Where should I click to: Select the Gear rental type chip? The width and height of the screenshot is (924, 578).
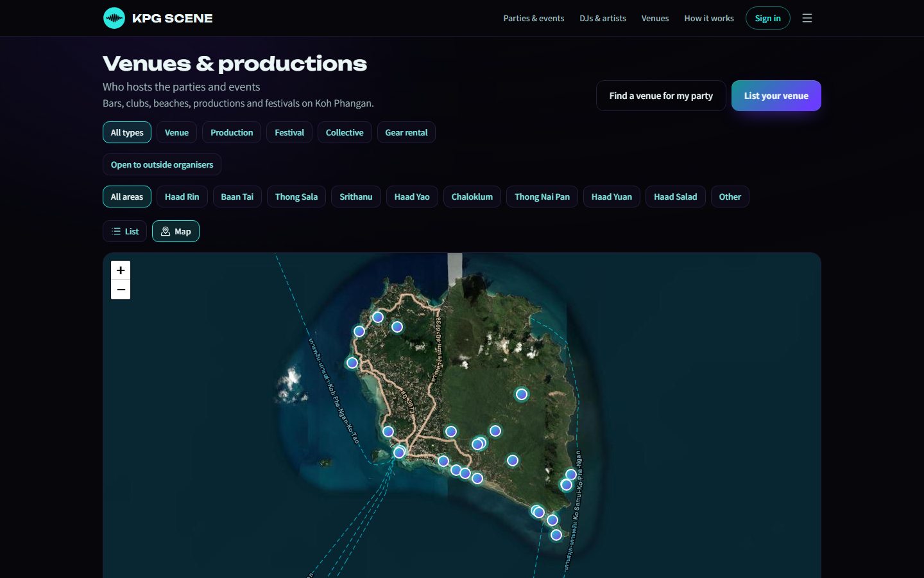click(406, 132)
